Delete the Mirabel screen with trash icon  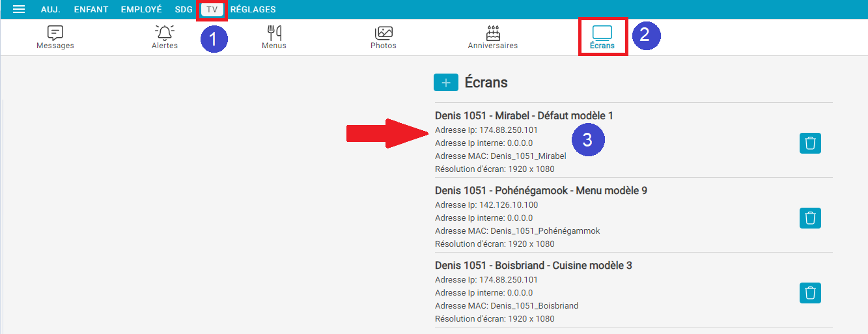810,143
